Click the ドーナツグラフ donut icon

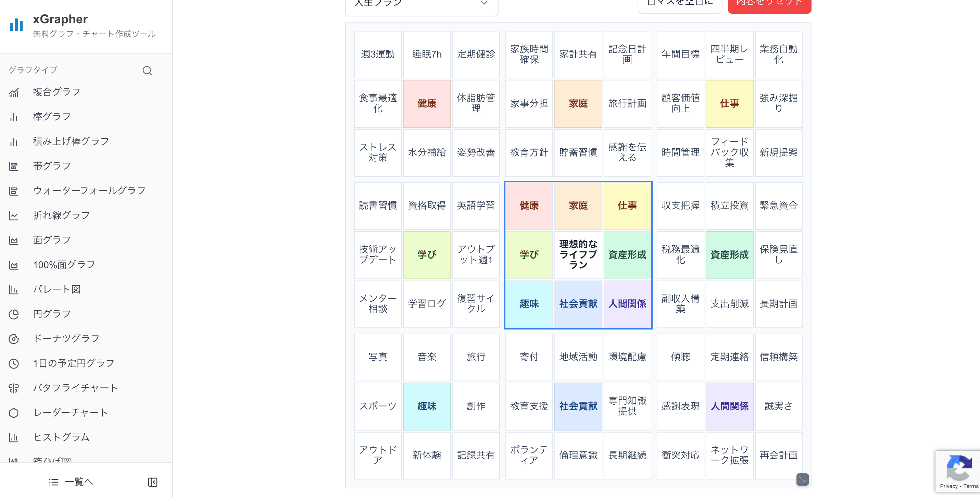click(14, 339)
